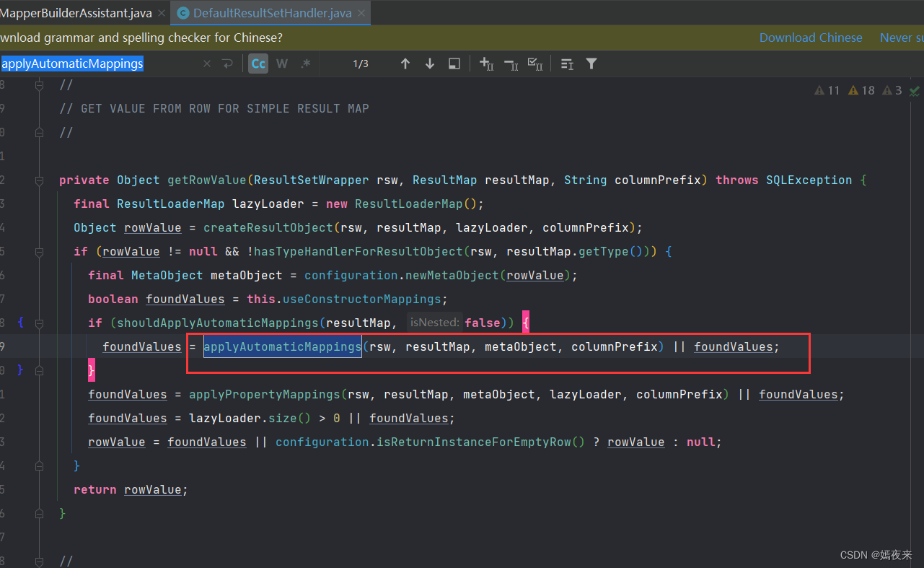Click the 'return rowValue;' statement
This screenshot has width=924, height=568.
[131, 489]
